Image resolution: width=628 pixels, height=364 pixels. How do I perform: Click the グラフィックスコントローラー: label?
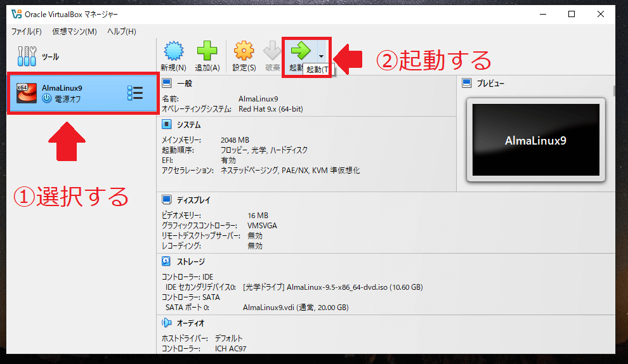point(199,226)
